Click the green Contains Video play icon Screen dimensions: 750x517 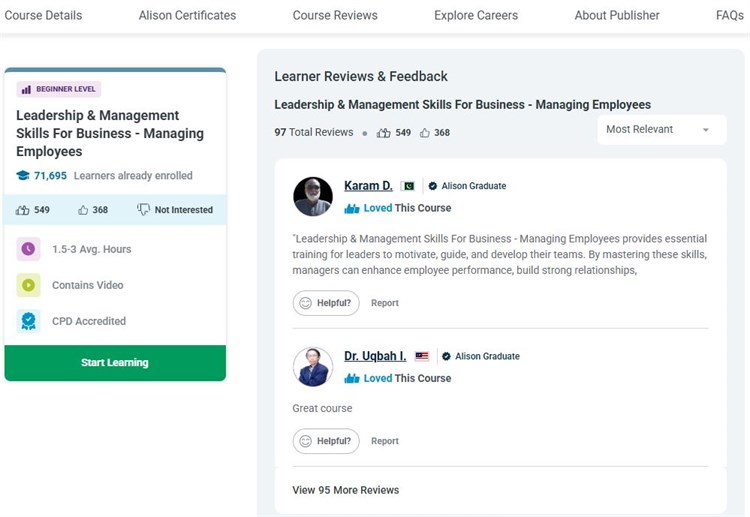point(28,285)
